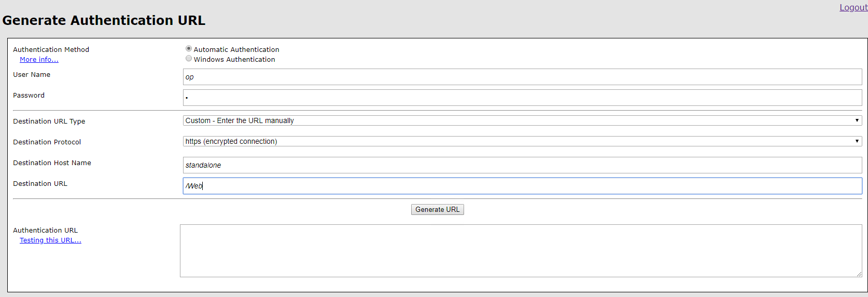Open the More info link
868x297 pixels.
click(39, 60)
